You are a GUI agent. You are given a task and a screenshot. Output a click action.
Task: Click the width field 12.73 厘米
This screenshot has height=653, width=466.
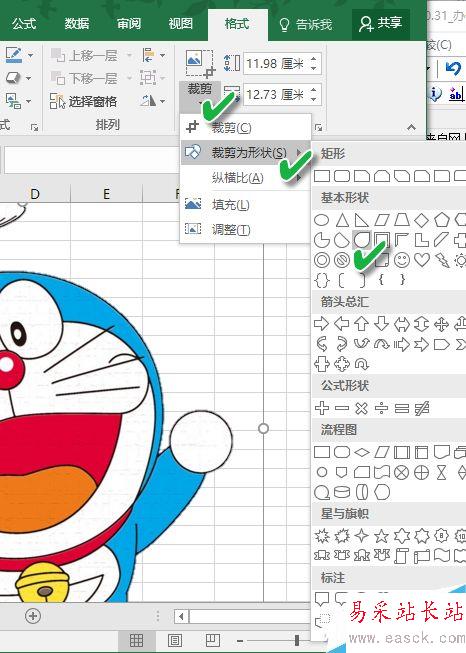click(x=274, y=95)
